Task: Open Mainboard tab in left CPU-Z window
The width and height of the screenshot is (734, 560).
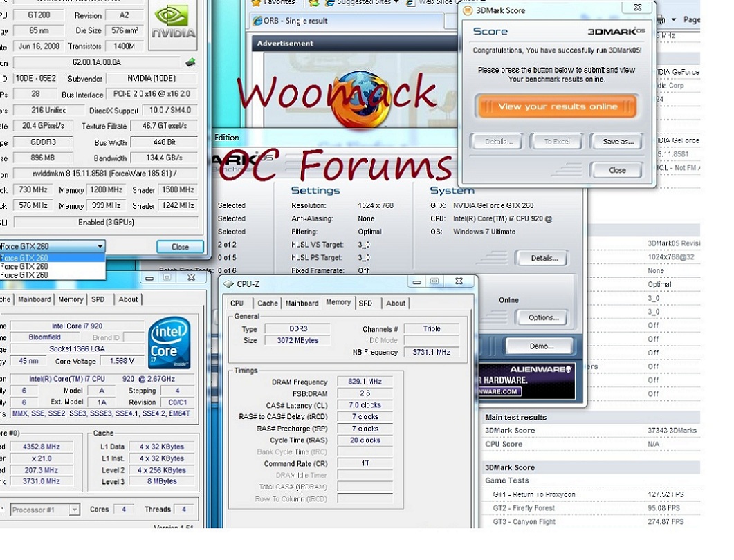Action: (x=34, y=299)
